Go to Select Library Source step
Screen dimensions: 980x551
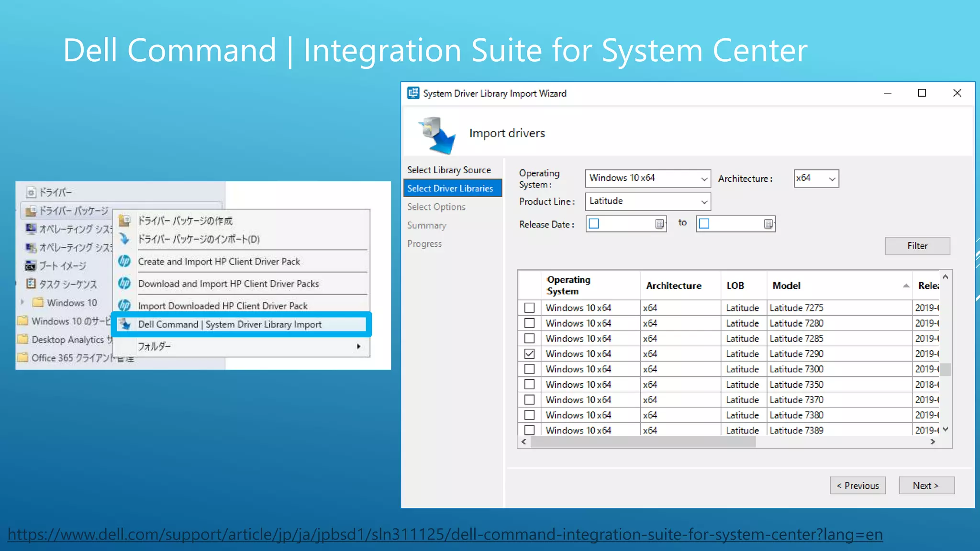pyautogui.click(x=449, y=170)
